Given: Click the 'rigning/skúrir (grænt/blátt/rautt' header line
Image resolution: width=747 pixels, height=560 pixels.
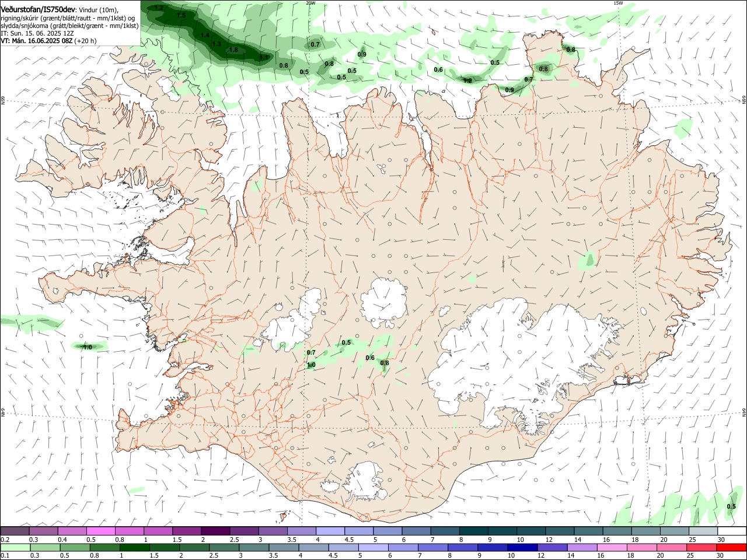Looking at the screenshot, I should 68,17.
